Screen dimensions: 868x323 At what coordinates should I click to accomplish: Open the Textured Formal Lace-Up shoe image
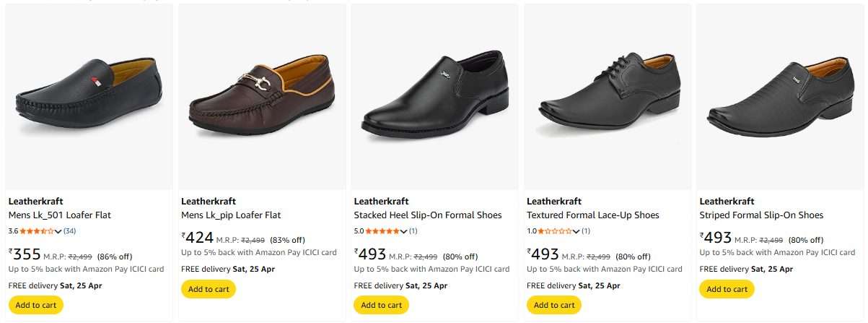tap(607, 97)
